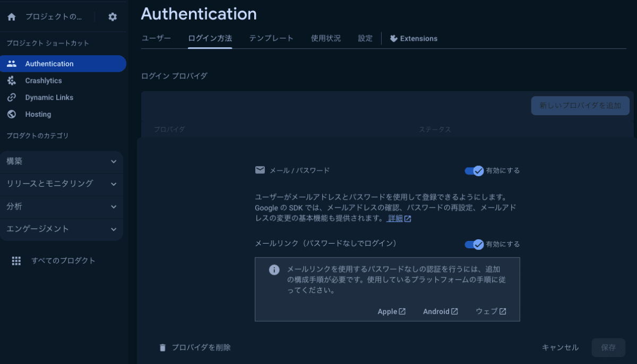Open すべてのプロダクト in sidebar
The width and height of the screenshot is (637, 364).
click(63, 261)
